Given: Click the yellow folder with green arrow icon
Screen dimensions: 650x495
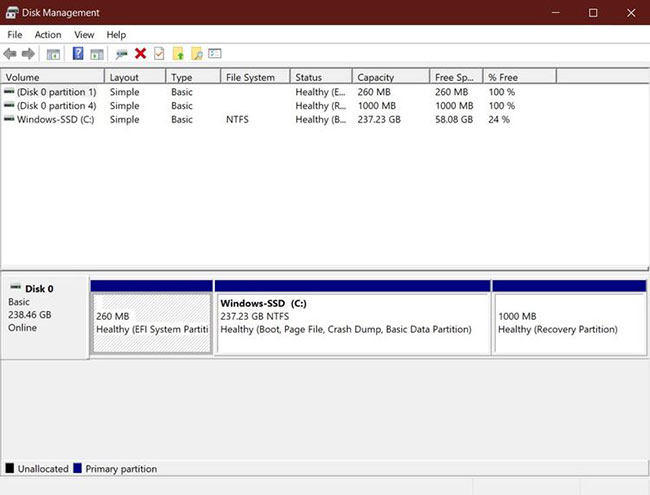Looking at the screenshot, I should click(x=178, y=54).
